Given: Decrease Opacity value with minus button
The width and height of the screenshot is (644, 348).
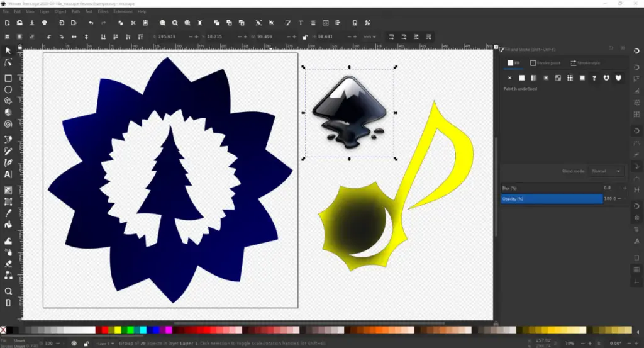Looking at the screenshot, I should pos(619,199).
